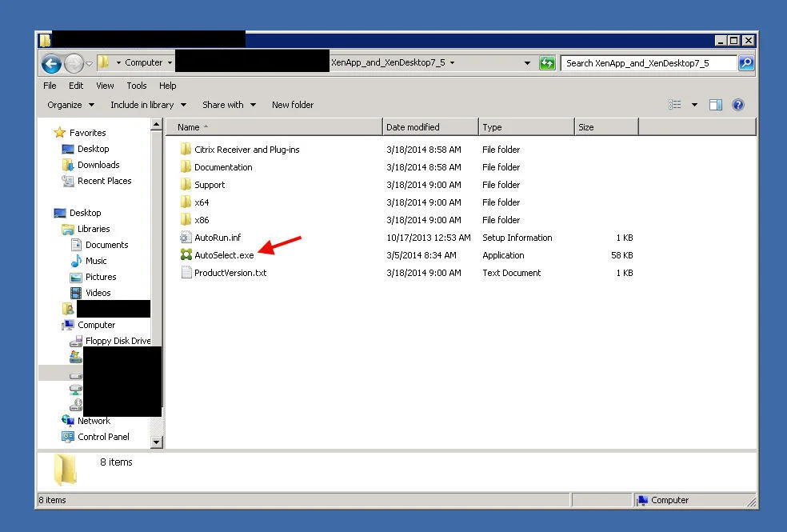The width and height of the screenshot is (787, 532).
Task: Select the Support folder icon
Action: (x=186, y=184)
